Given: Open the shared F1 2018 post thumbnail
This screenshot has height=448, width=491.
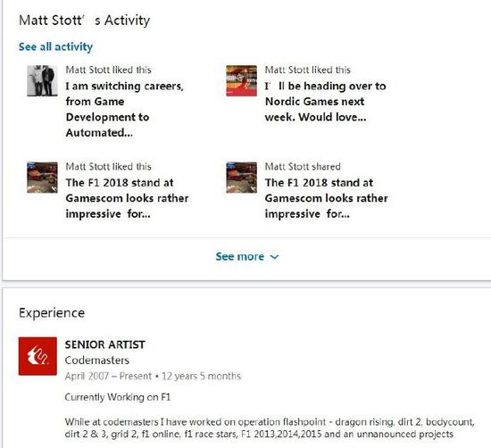Looking at the screenshot, I should pos(241,178).
